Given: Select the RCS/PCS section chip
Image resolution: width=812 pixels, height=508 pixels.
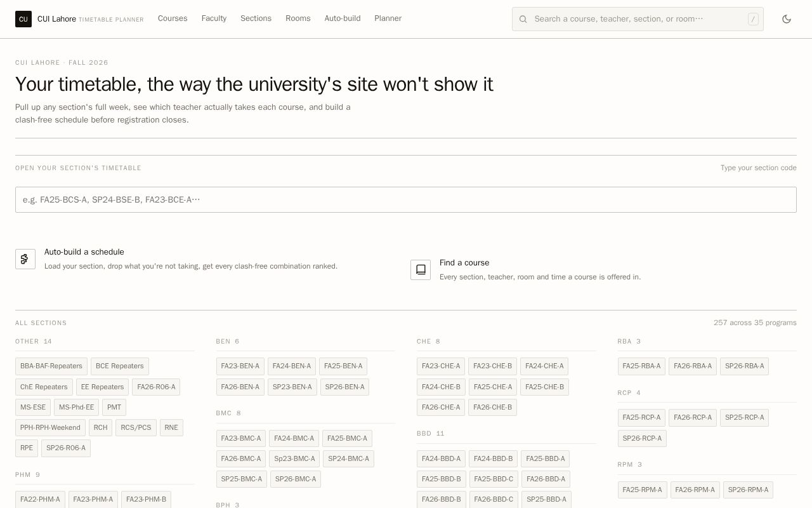Looking at the screenshot, I should tap(136, 427).
